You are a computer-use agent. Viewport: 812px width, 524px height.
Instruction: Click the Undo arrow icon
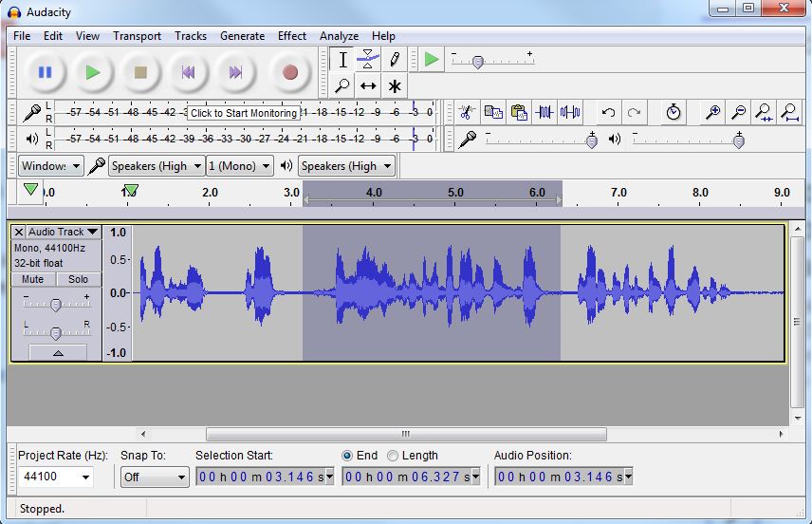608,112
